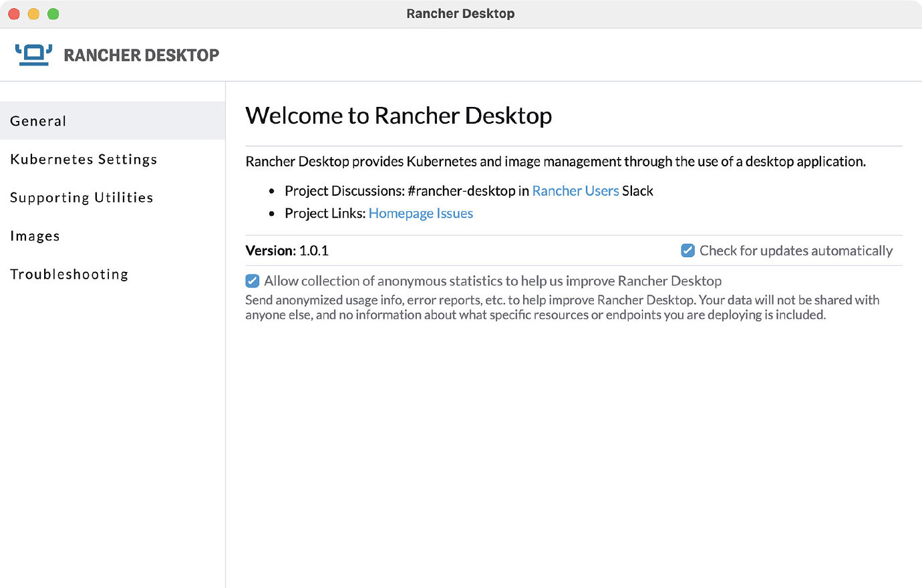Uncheck anonymous statistics collection
This screenshot has width=922, height=588.
click(252, 281)
